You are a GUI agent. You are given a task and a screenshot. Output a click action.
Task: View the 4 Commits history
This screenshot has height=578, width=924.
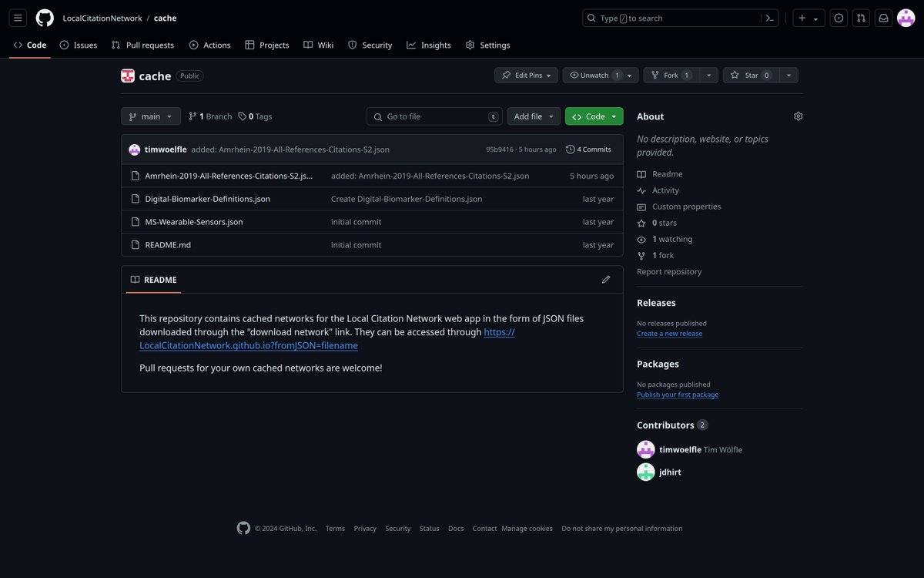click(588, 150)
